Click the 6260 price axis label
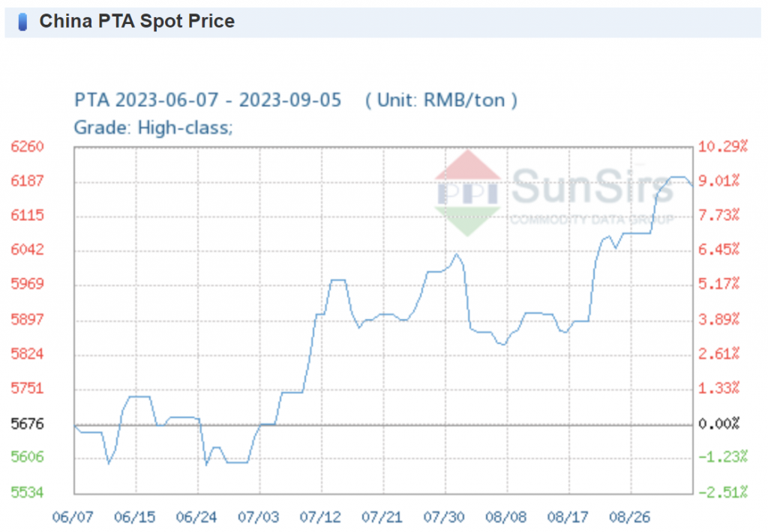The width and height of the screenshot is (768, 532). tap(27, 146)
